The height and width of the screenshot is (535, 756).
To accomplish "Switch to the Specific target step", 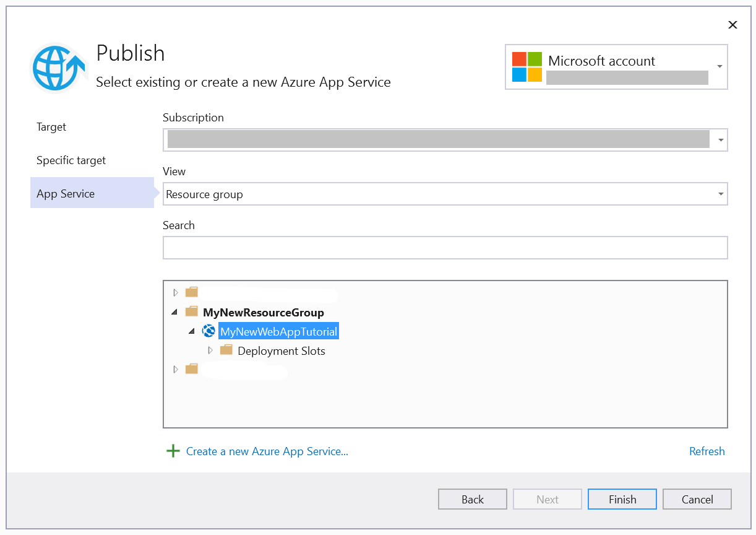I will (x=71, y=160).
